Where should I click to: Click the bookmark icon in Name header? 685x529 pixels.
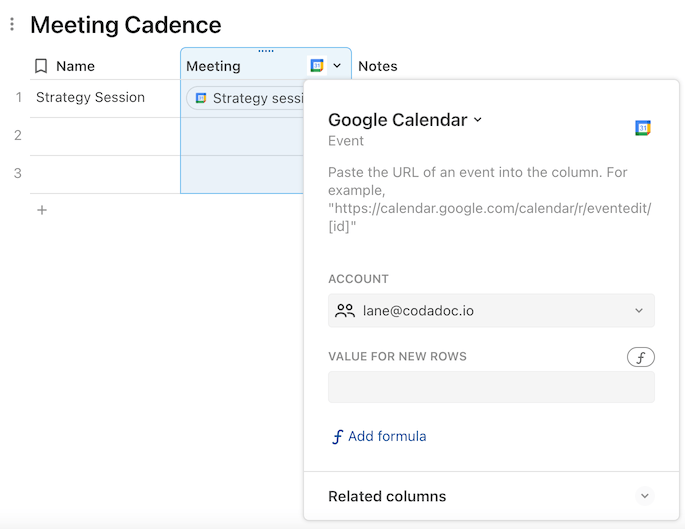[x=41, y=66]
